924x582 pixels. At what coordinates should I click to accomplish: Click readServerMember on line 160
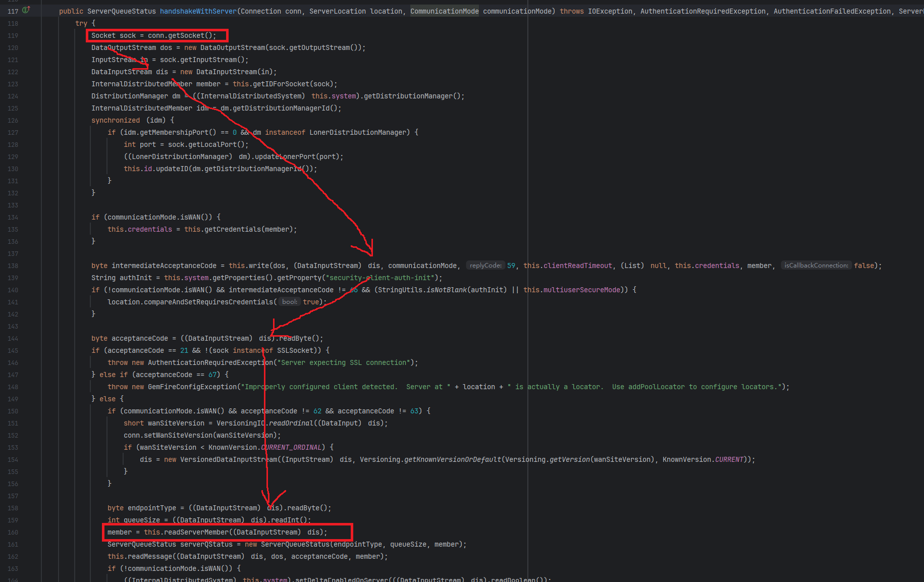coord(196,532)
